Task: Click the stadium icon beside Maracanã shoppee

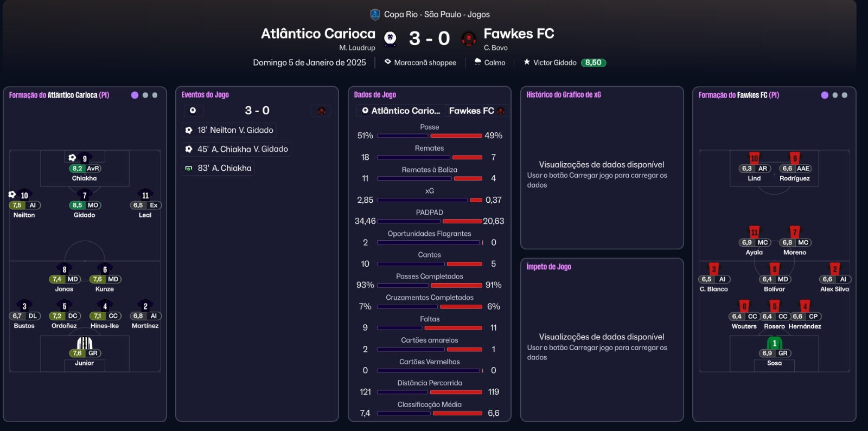Action: coord(388,62)
